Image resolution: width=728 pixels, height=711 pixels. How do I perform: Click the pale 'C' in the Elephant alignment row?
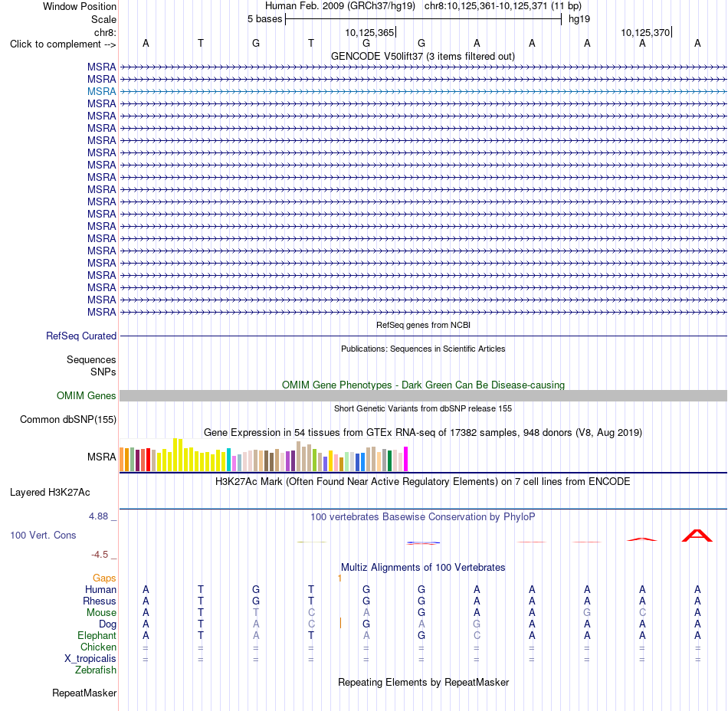click(x=477, y=635)
